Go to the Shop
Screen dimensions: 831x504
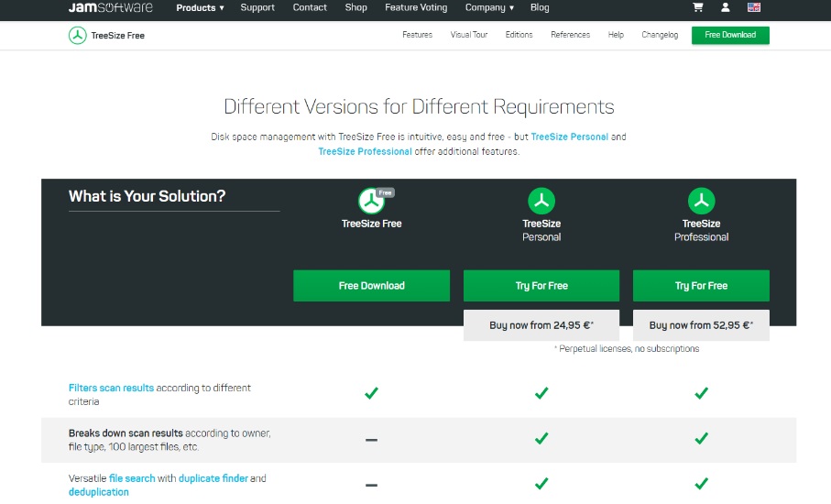click(x=355, y=7)
